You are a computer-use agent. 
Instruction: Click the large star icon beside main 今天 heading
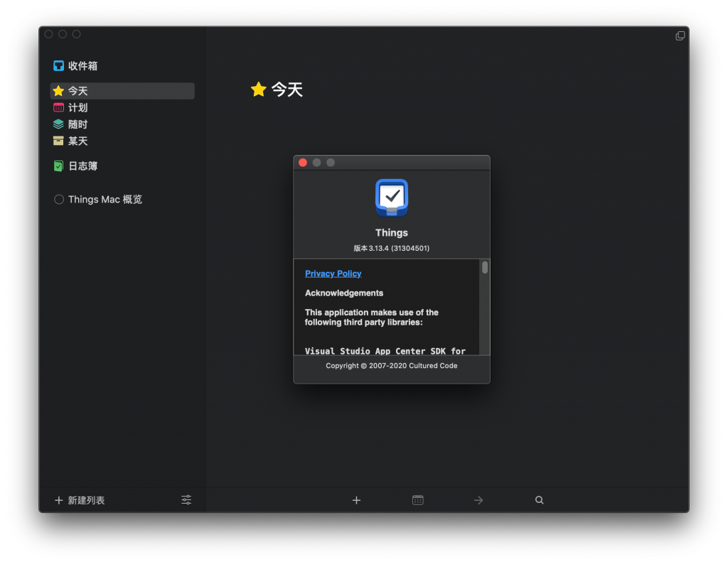(x=259, y=89)
